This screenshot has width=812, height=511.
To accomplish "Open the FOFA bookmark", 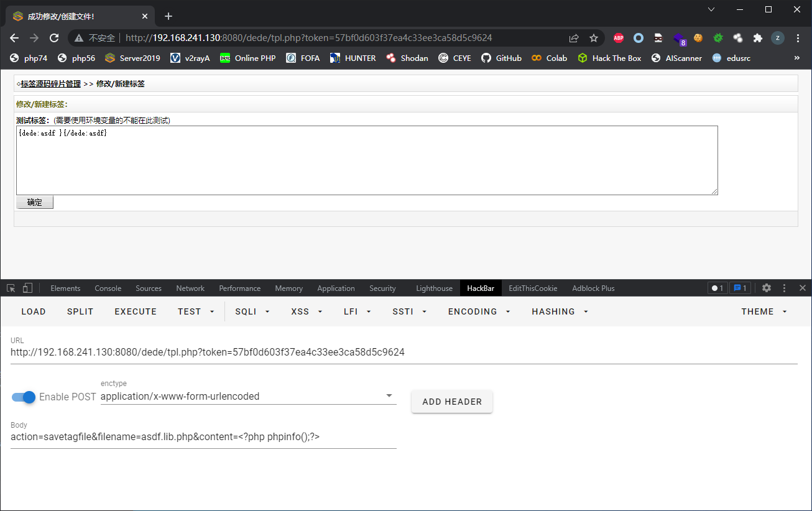I will point(303,58).
